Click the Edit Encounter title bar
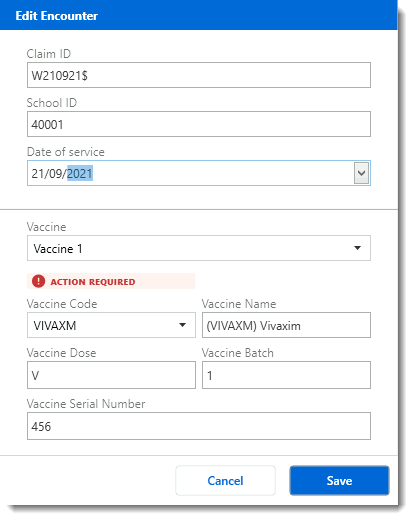Screen dimensions: 413x520 [199, 15]
